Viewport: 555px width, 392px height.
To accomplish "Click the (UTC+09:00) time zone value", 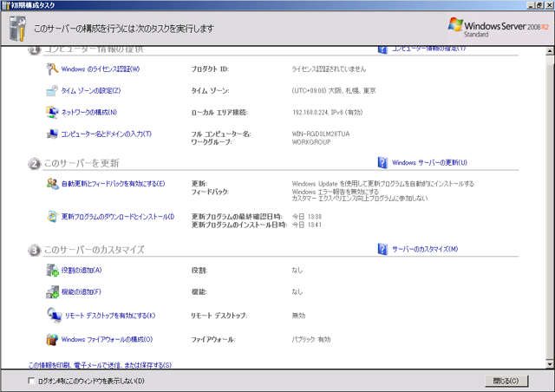I will [334, 91].
